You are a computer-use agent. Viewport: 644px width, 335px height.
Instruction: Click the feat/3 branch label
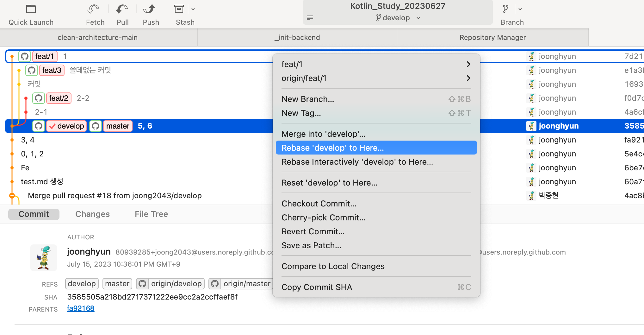(52, 70)
